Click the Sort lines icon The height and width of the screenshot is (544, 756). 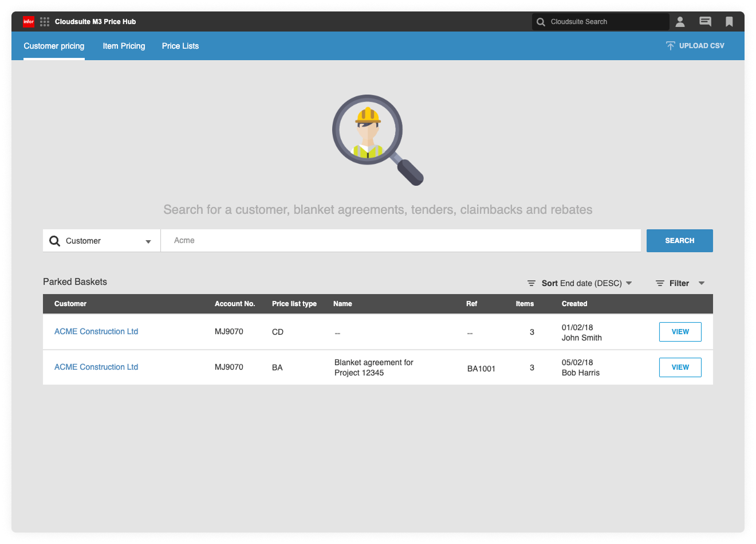point(531,283)
